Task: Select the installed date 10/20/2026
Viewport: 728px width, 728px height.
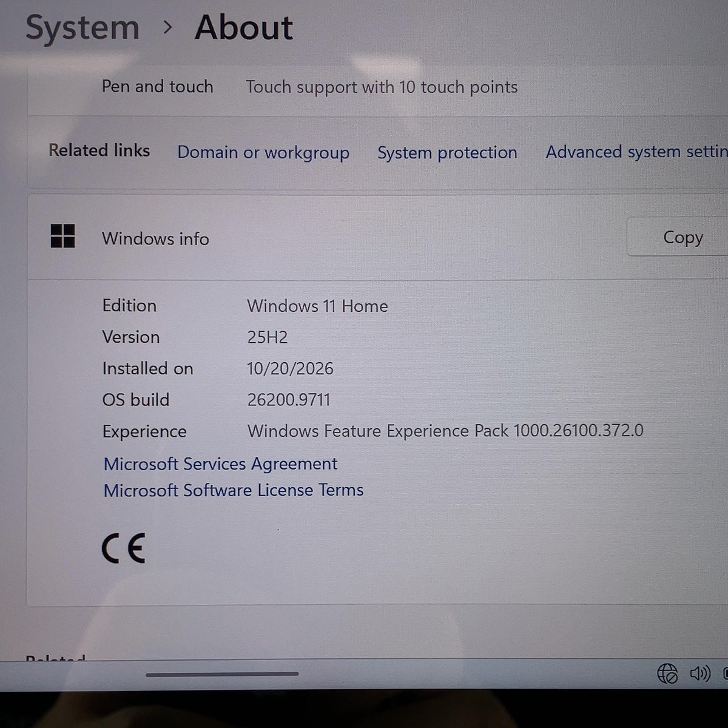Action: click(x=290, y=368)
